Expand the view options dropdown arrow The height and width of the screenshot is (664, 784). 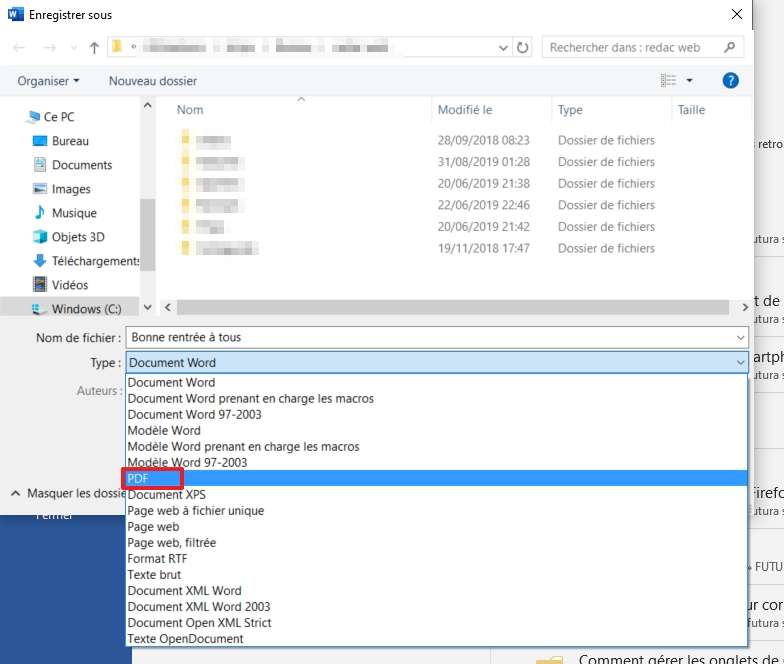689,80
